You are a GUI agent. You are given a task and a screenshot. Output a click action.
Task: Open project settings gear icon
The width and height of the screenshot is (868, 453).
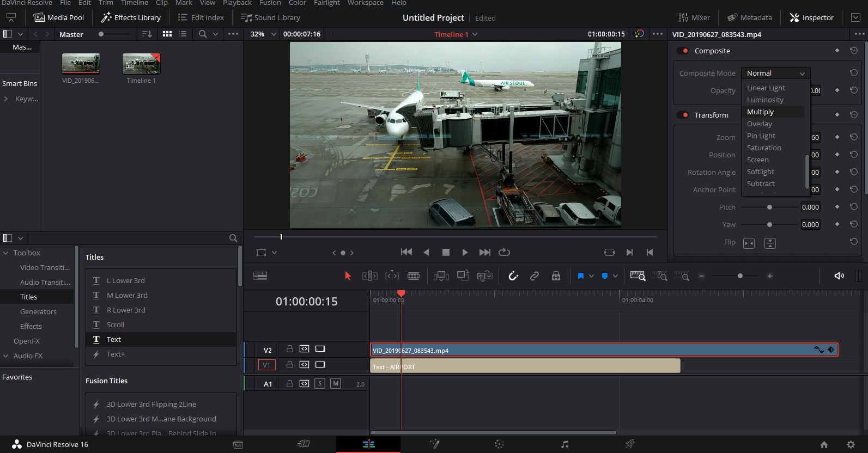tap(851, 444)
